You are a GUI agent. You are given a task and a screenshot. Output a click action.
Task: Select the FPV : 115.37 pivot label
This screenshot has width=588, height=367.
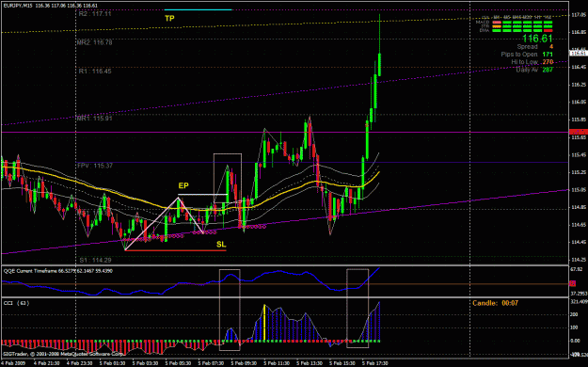coord(95,166)
